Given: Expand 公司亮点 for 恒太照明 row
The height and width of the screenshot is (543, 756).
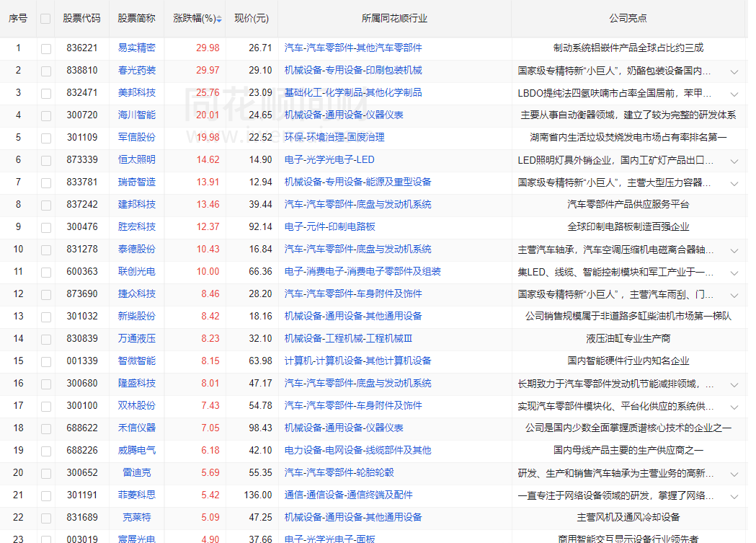Looking at the screenshot, I should click(734, 161).
